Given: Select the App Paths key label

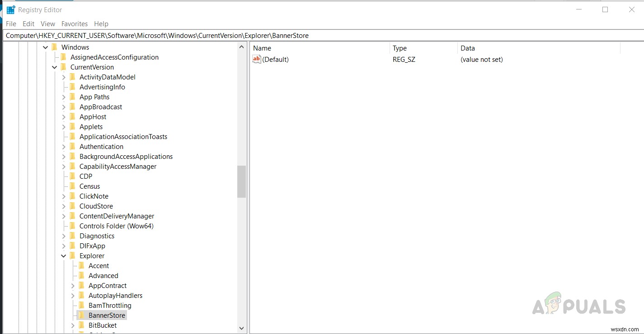Looking at the screenshot, I should 94,97.
